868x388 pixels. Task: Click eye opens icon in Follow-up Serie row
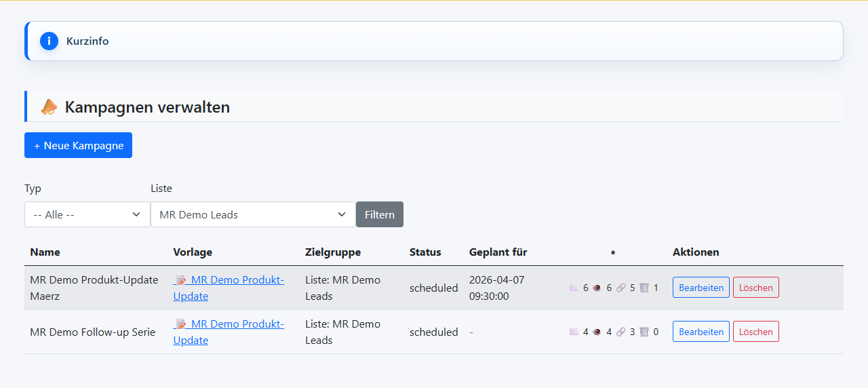click(x=597, y=332)
